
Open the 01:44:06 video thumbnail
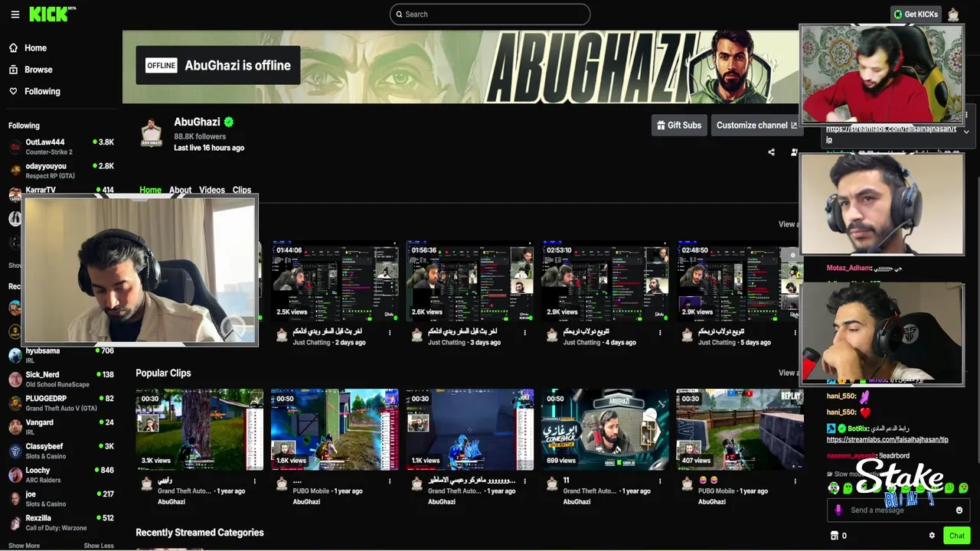point(335,282)
